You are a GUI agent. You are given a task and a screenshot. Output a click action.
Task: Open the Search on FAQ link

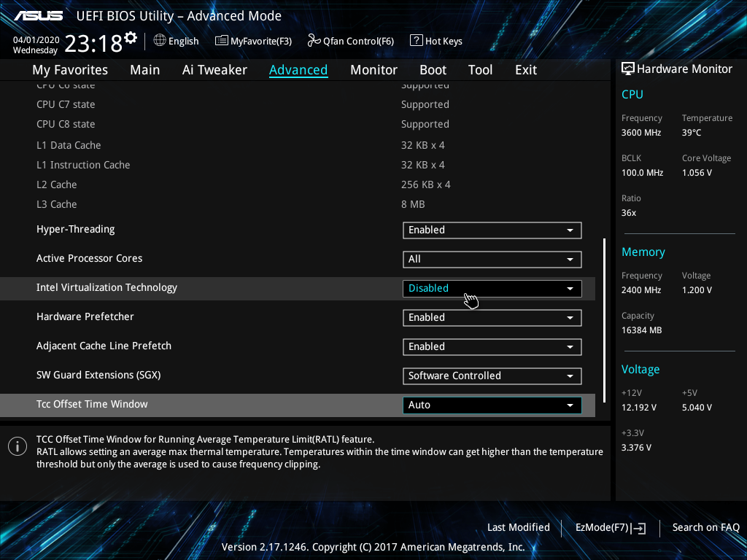click(706, 527)
